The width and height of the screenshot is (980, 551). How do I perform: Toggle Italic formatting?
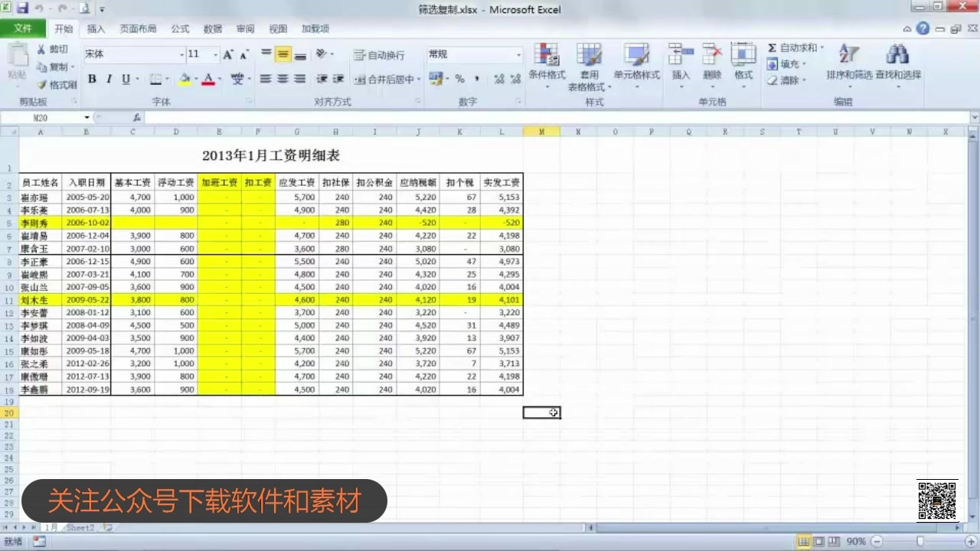click(109, 79)
